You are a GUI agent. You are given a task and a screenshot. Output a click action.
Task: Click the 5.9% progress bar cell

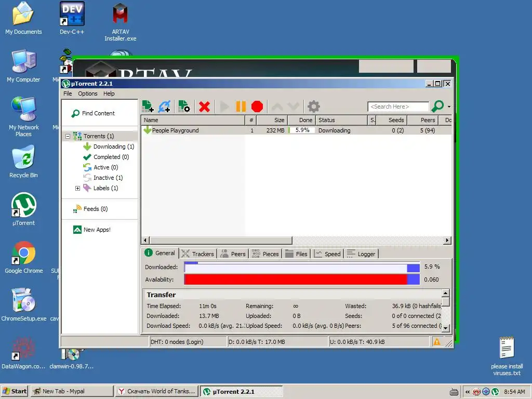tap(302, 130)
